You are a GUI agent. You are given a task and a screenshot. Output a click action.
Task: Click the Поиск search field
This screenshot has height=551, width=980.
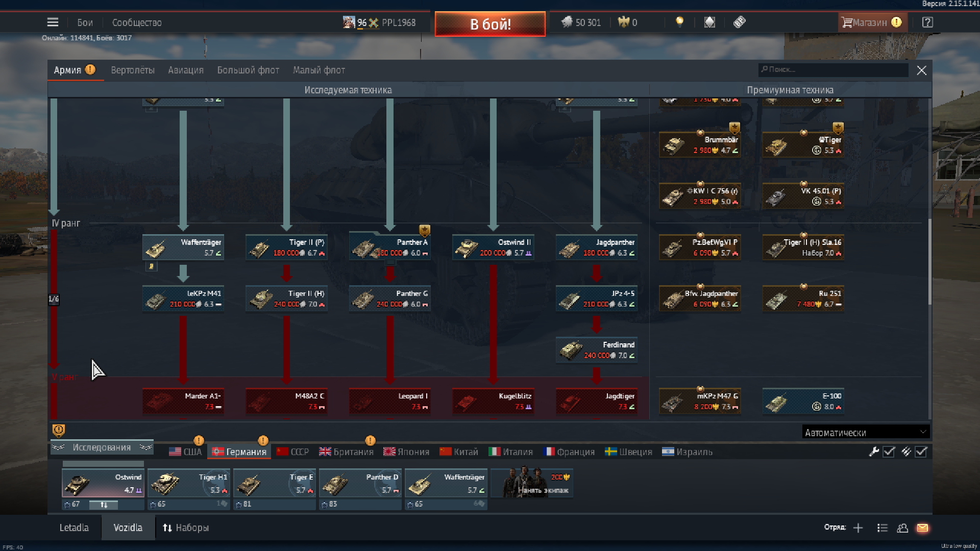[833, 69]
